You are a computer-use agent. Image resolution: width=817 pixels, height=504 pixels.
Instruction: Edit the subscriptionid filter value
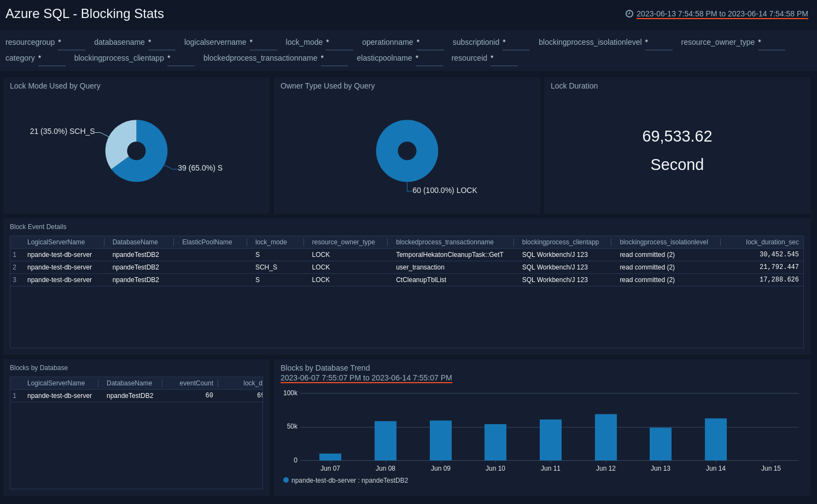[516, 43]
